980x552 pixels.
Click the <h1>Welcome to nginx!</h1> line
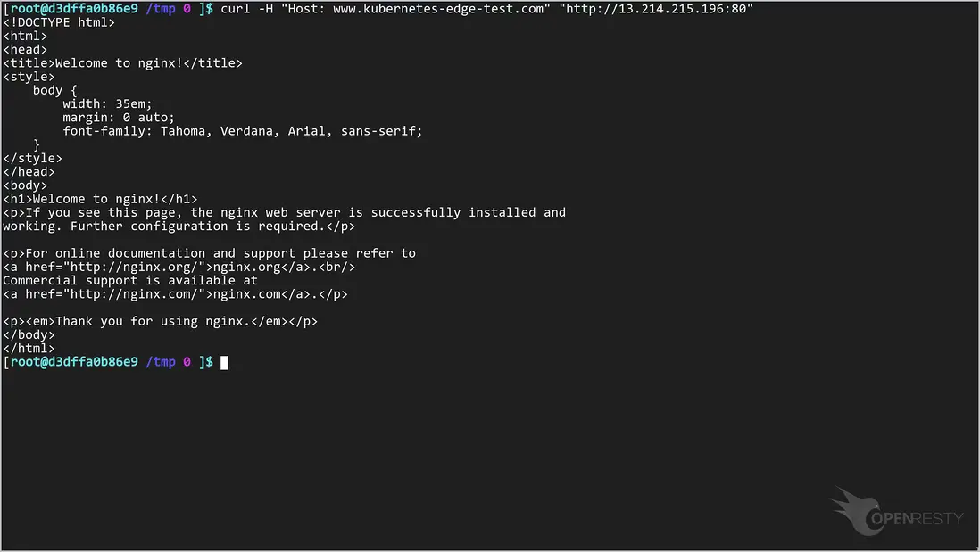click(x=100, y=199)
